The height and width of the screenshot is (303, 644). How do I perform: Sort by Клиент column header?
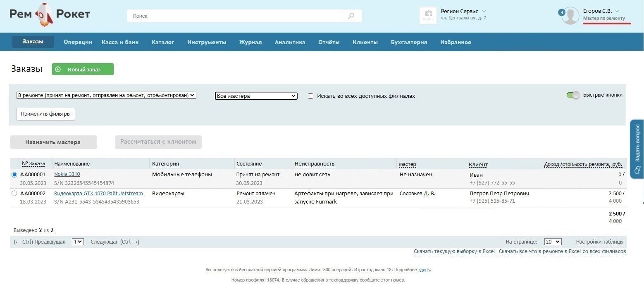[x=478, y=164]
